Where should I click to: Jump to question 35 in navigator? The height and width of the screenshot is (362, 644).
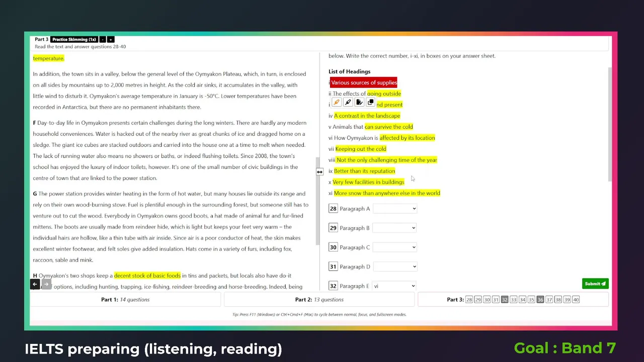tap(531, 300)
